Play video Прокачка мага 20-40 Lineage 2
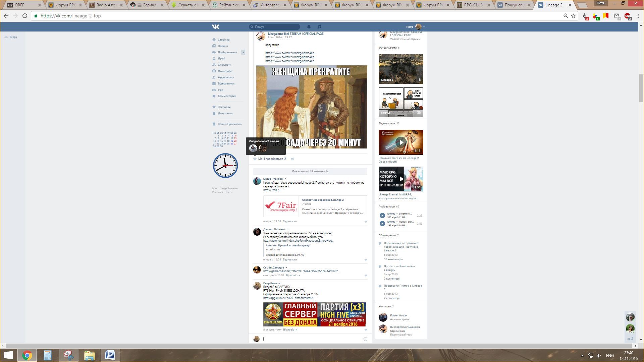This screenshot has width=644, height=362. [401, 142]
